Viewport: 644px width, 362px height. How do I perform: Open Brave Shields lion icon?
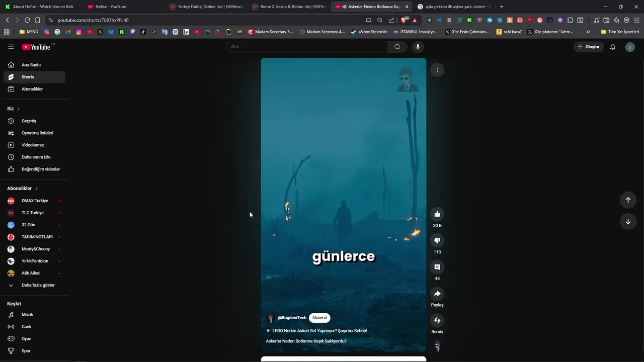(x=405, y=20)
